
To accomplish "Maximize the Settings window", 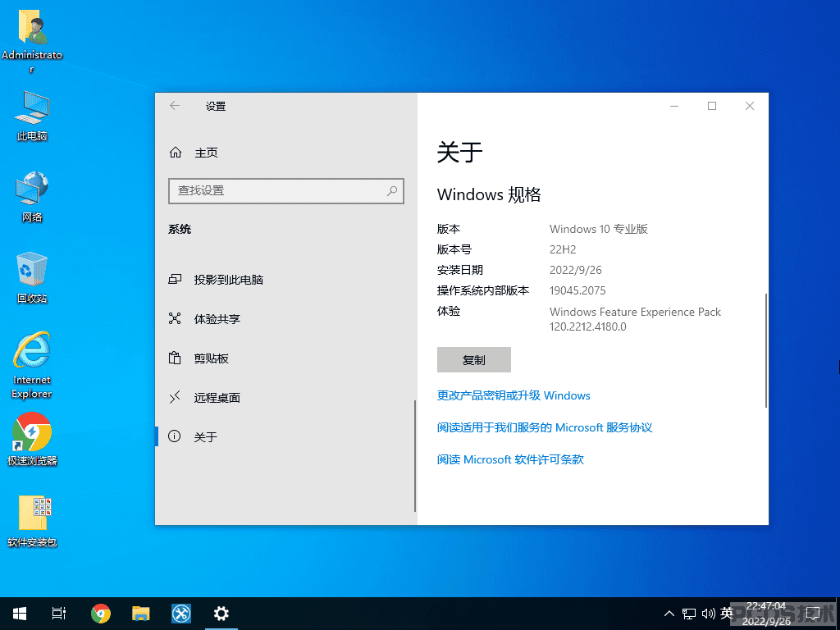I will 712,106.
